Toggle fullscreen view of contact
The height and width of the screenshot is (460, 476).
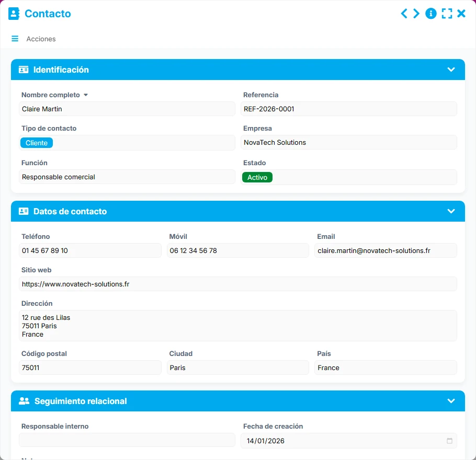click(x=447, y=14)
